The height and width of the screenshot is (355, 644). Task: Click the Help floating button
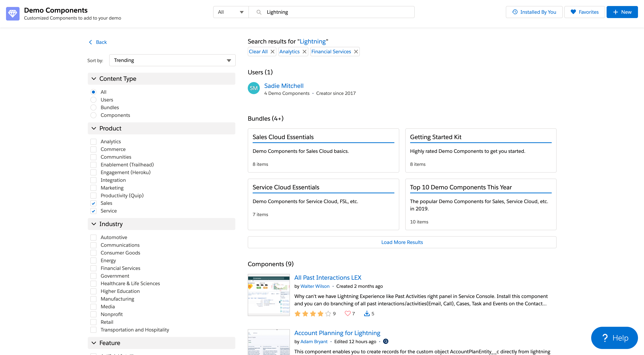click(614, 338)
